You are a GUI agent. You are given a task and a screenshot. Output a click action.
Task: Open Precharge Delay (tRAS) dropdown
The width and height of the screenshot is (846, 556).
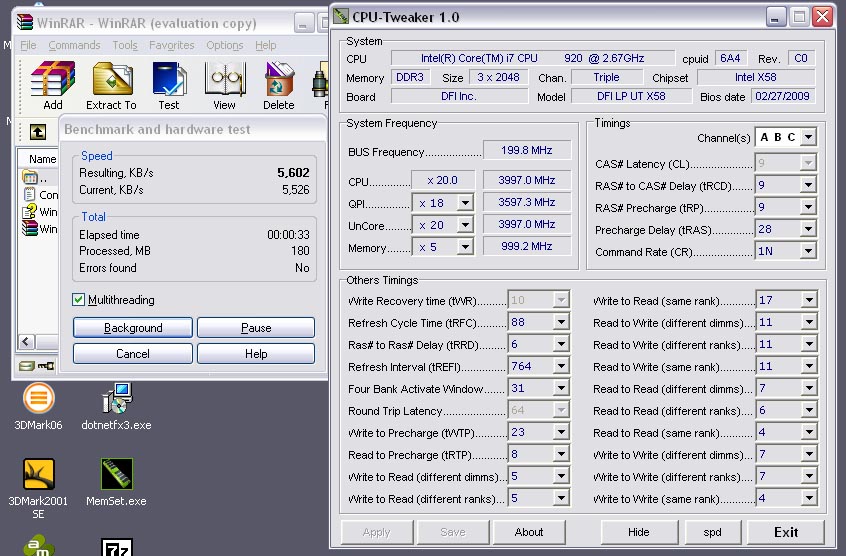point(808,229)
